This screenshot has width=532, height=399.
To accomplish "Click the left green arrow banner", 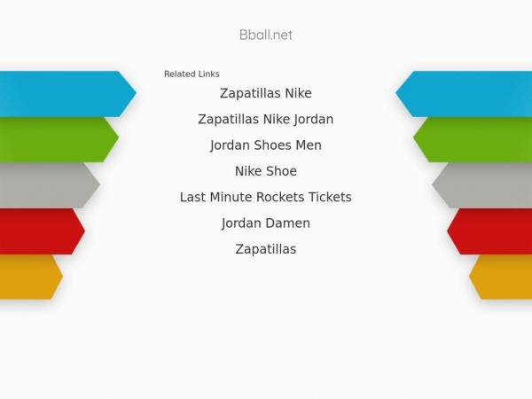I will pos(56,139).
